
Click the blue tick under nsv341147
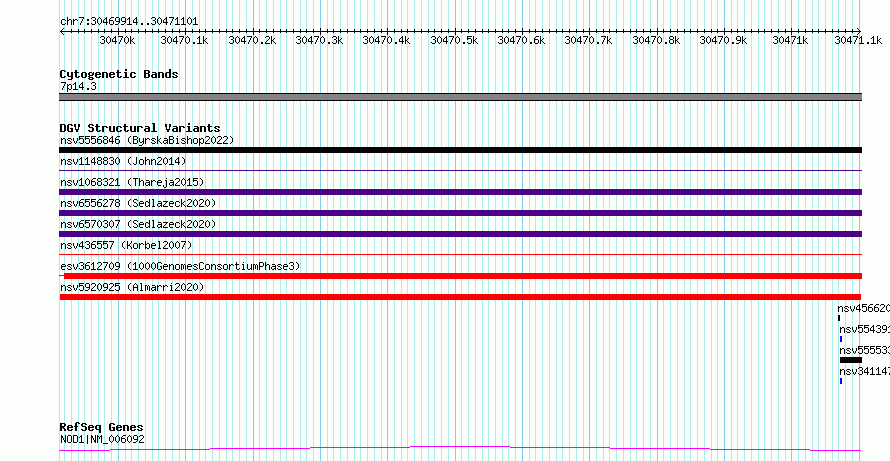[x=841, y=381]
